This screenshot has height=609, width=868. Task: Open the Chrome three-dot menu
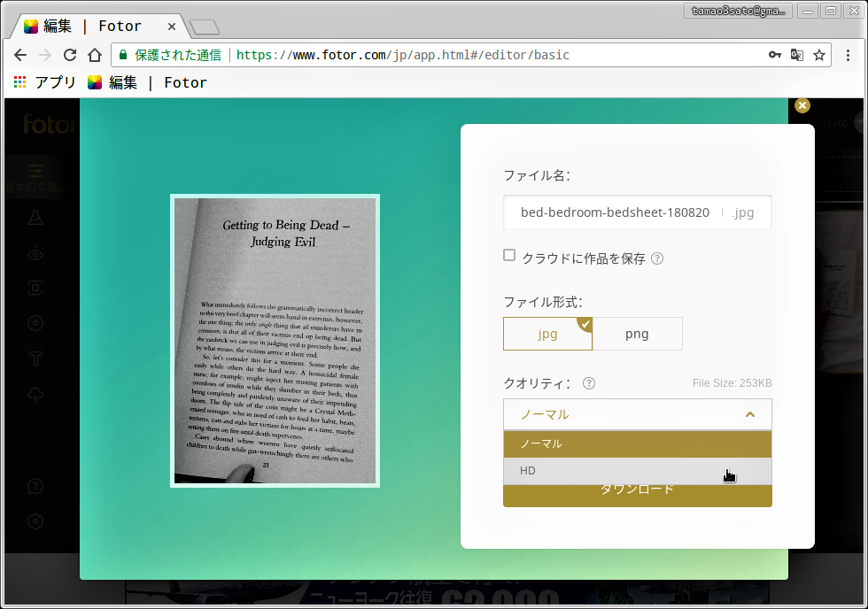[848, 55]
